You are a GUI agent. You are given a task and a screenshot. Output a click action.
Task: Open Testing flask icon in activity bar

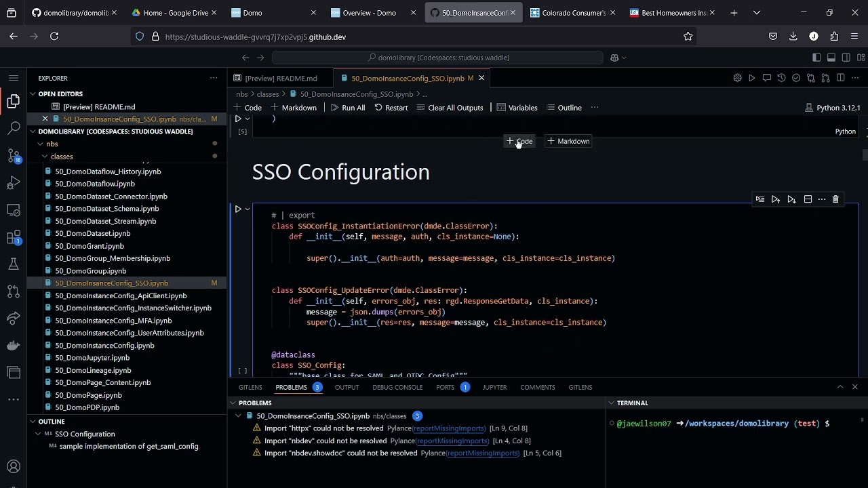[14, 264]
